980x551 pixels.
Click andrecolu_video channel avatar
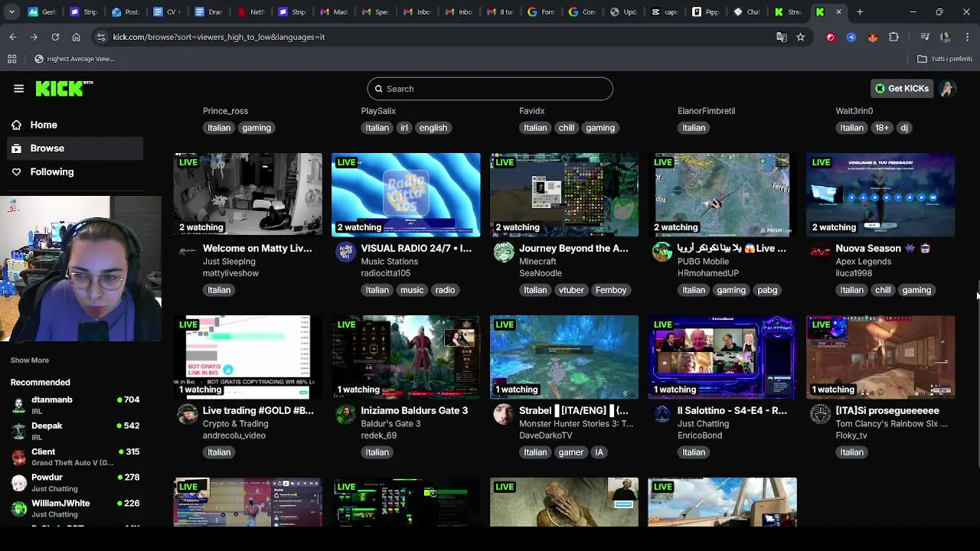188,414
